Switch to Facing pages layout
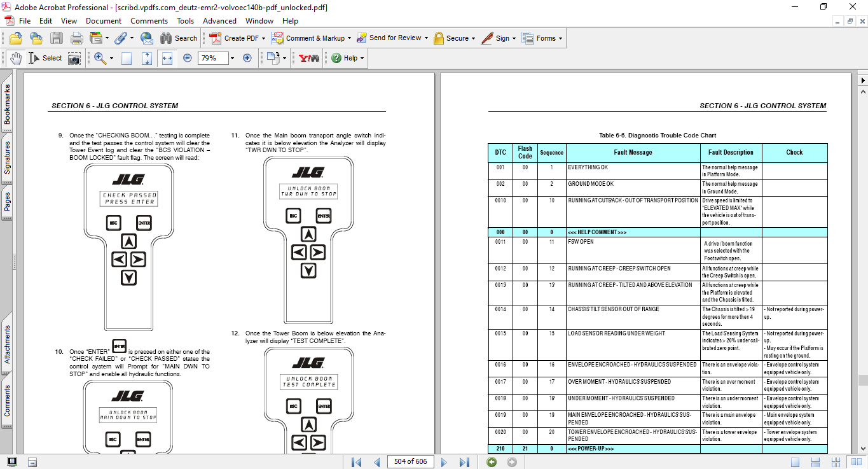 tap(856, 462)
